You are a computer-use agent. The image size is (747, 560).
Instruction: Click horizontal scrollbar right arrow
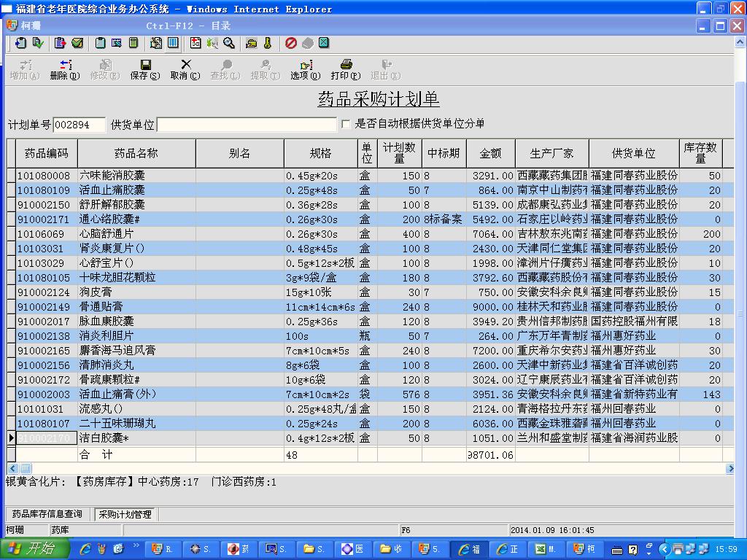coord(730,469)
